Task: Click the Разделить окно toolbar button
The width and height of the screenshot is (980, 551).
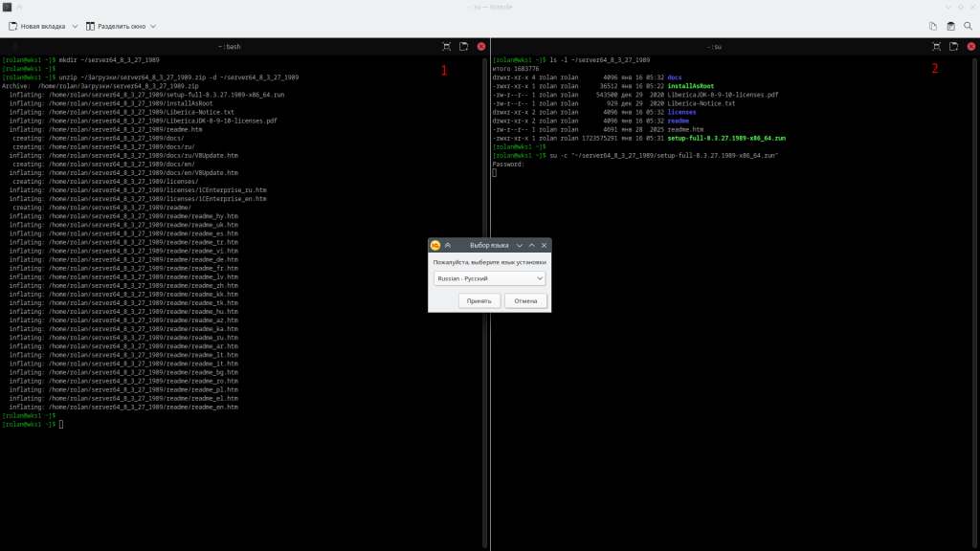Action: 117,26
